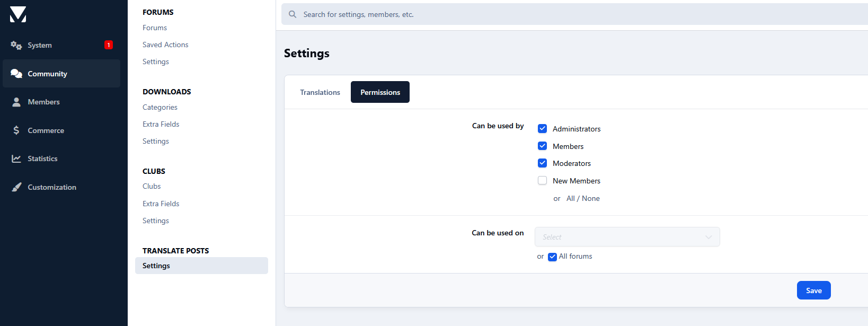Open the System gears icon

point(16,46)
